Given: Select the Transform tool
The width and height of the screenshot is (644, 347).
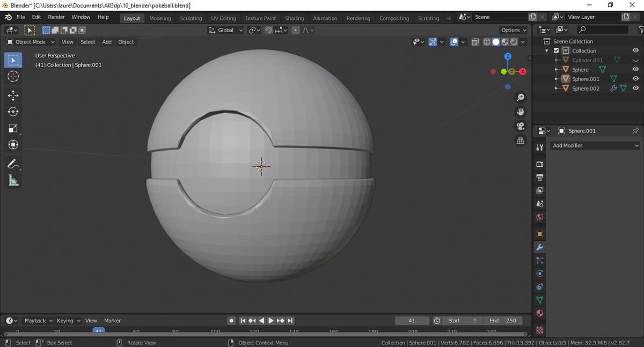Looking at the screenshot, I should click(x=13, y=144).
